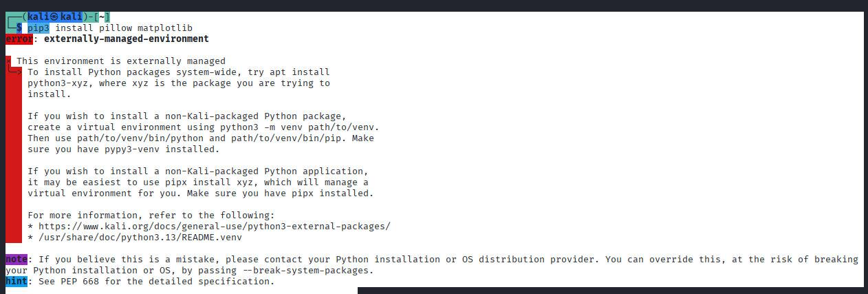The image size is (868, 294).
Task: Click the red error label
Action: point(19,39)
